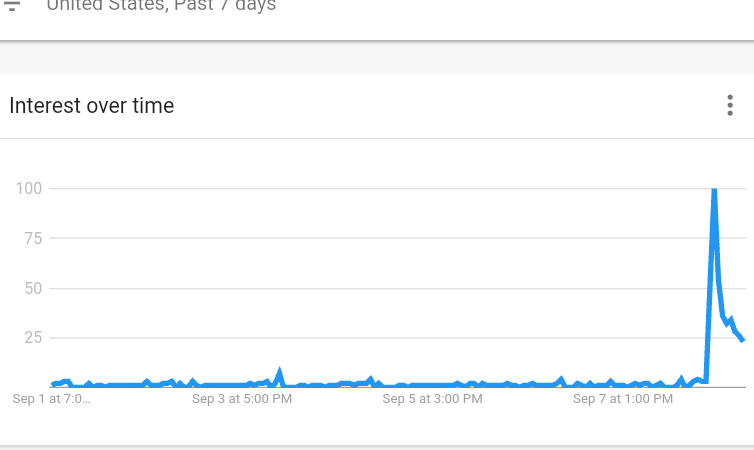Click the 100 label on the y-axis
754x450 pixels.
pyautogui.click(x=29, y=189)
